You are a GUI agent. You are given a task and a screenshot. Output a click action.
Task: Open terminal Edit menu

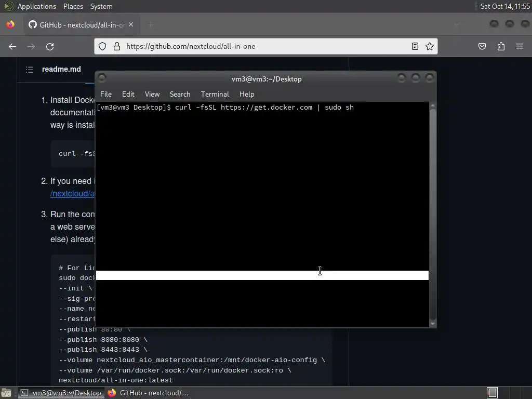(x=128, y=95)
